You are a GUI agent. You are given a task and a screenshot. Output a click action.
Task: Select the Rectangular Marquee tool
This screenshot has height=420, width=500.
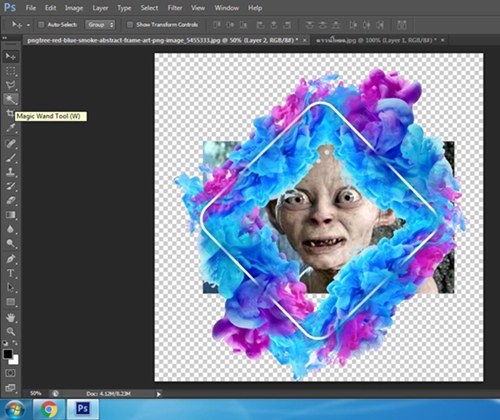point(10,71)
